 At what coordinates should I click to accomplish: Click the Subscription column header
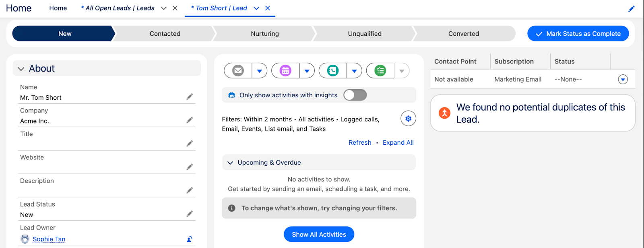coord(514,61)
